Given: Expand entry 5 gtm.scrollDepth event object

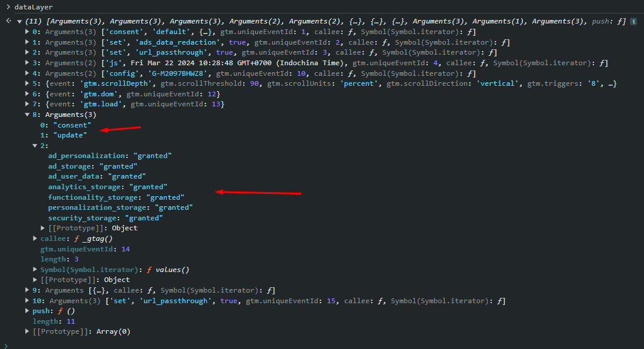Looking at the screenshot, I should pos(27,83).
